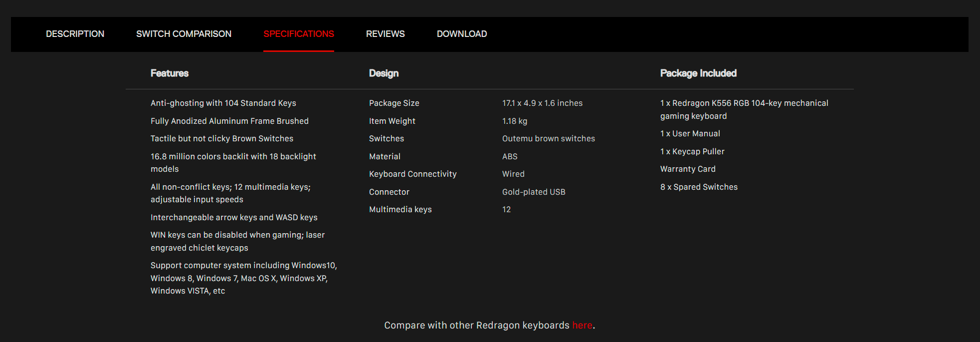Click the Design column heading
The image size is (980, 342).
click(384, 73)
